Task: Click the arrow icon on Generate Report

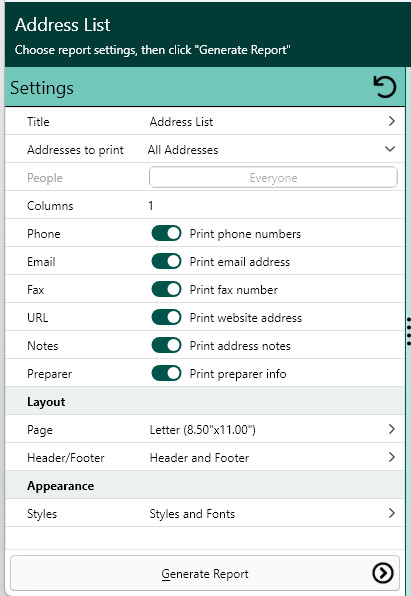Action: (x=382, y=573)
